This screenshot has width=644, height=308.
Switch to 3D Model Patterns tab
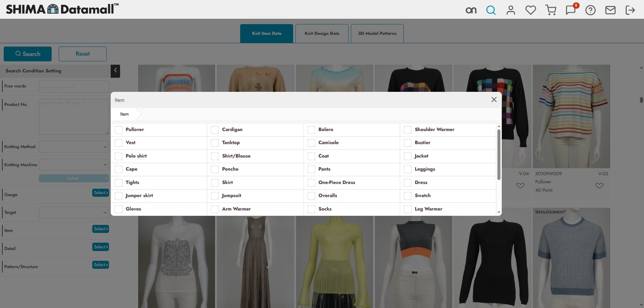[377, 33]
